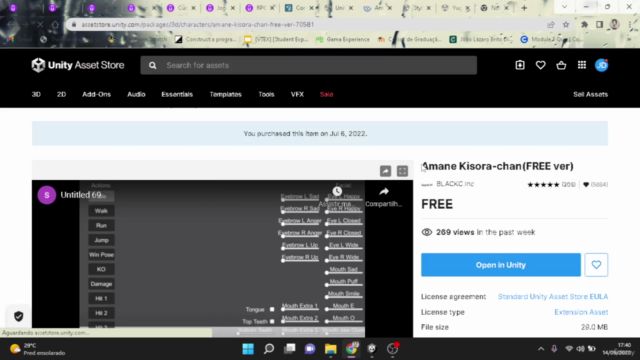Viewport: 640px width, 360px height.
Task: Click the search magnifier icon
Action: click(152, 65)
